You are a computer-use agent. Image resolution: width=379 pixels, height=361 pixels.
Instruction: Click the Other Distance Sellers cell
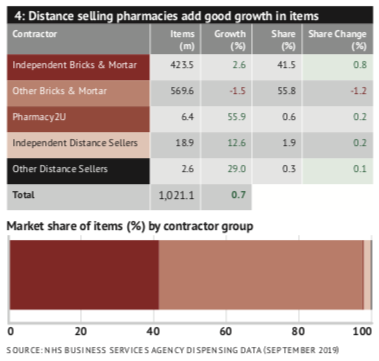pos(78,171)
